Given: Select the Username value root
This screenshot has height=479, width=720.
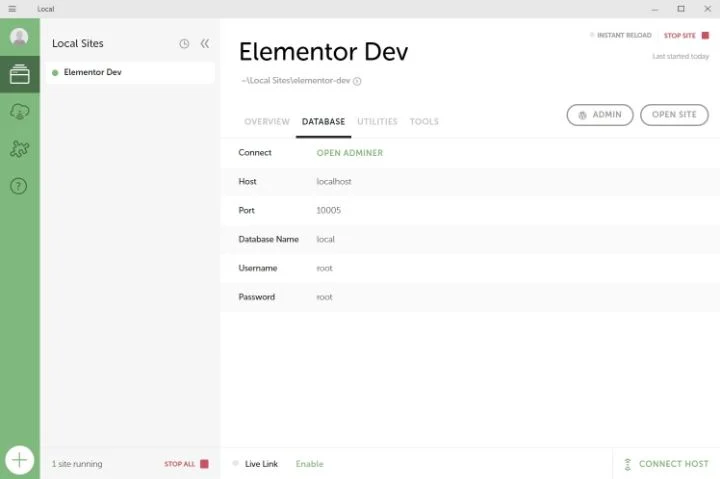Looking at the screenshot, I should pyautogui.click(x=324, y=268).
